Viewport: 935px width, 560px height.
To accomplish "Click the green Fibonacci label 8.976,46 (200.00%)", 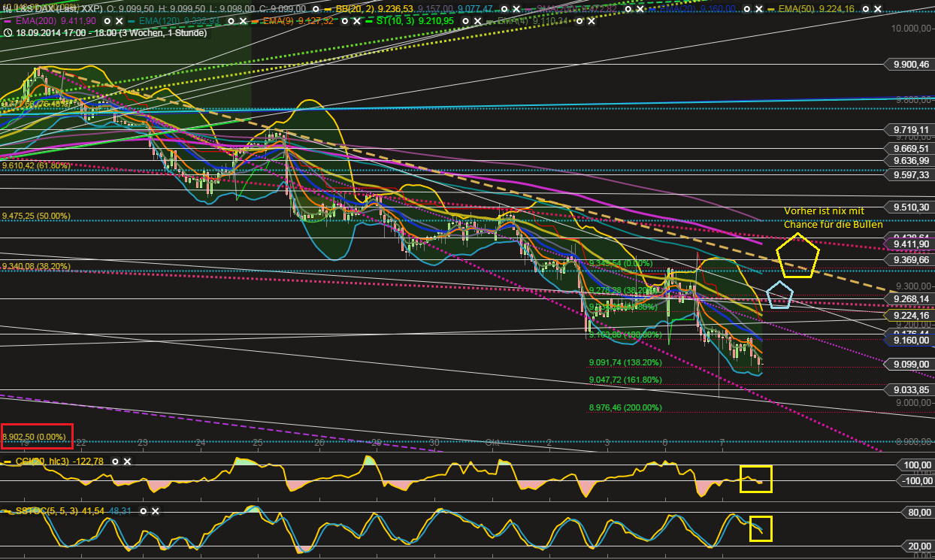I will [625, 407].
